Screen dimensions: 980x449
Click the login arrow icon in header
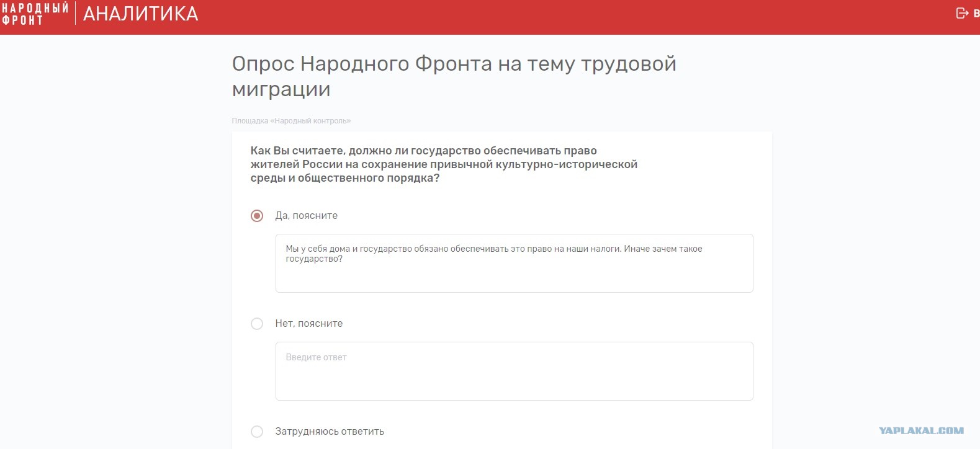(x=962, y=13)
